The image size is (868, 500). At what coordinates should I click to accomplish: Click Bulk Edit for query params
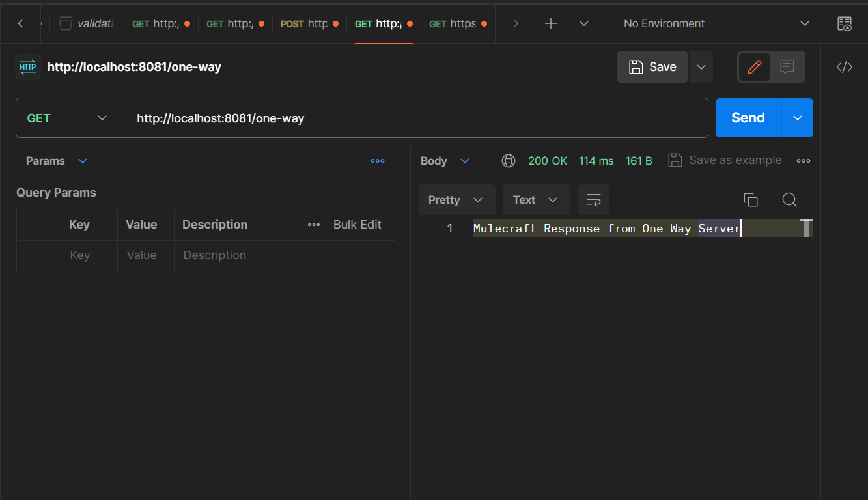click(x=357, y=225)
